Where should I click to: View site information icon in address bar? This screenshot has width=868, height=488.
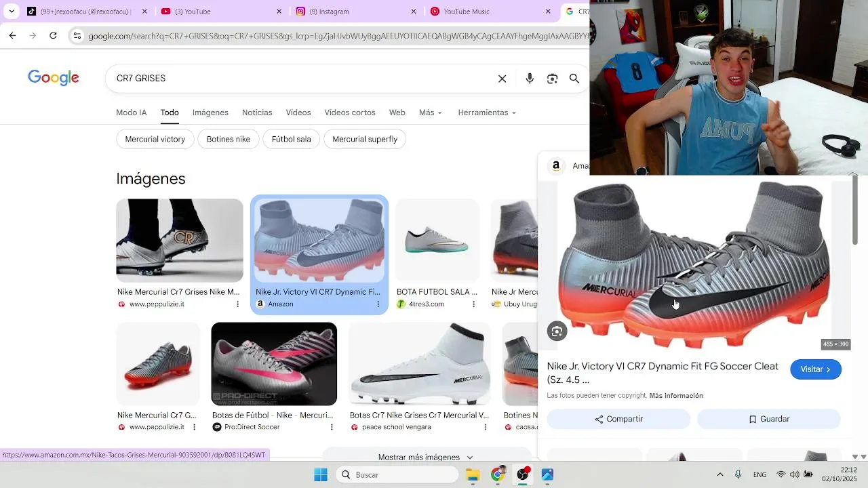point(77,36)
